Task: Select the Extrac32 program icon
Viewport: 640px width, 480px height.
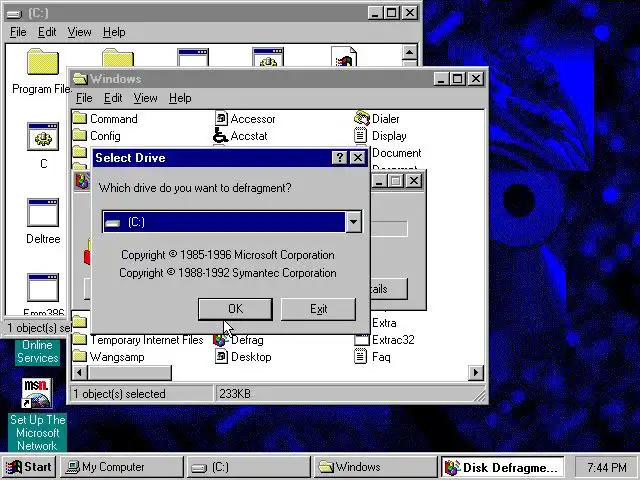Action: (362, 340)
